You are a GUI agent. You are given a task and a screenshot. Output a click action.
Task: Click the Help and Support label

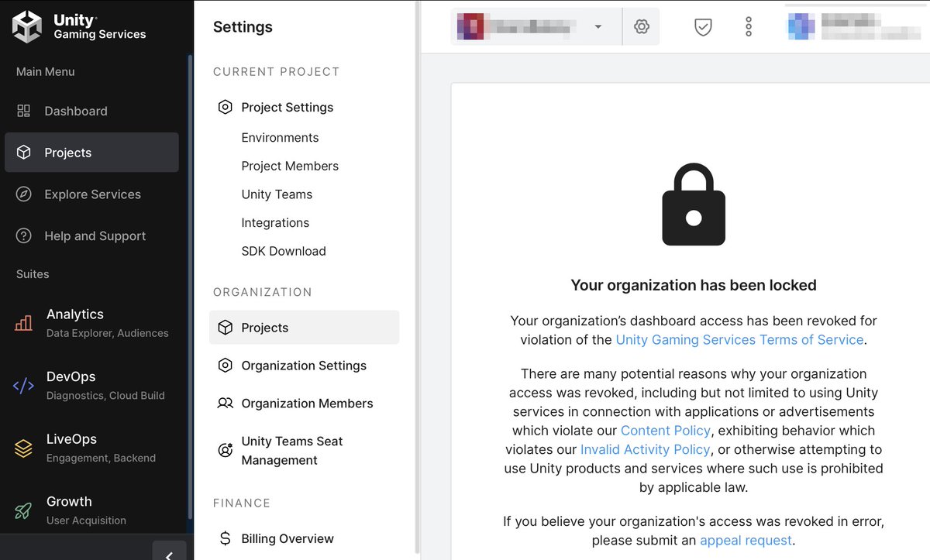(95, 236)
